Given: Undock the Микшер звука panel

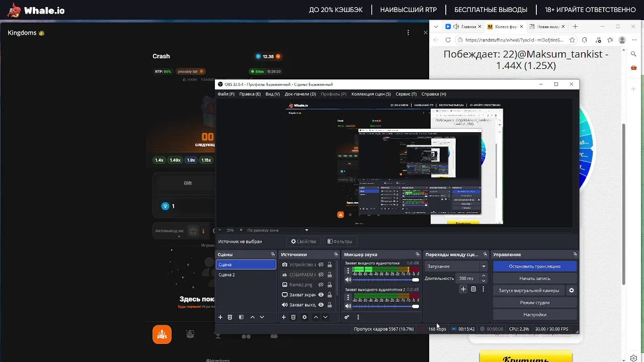Looking at the screenshot, I should coord(417,254).
